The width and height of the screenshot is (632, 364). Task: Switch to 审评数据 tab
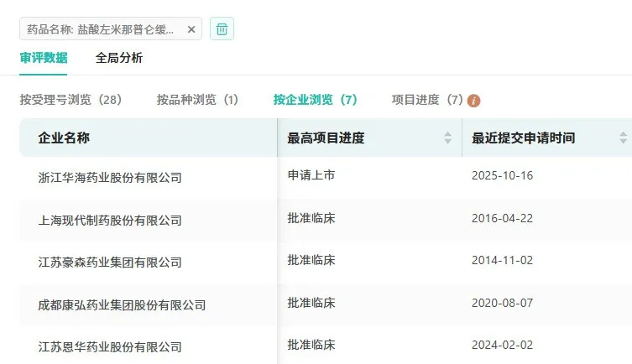(x=44, y=58)
